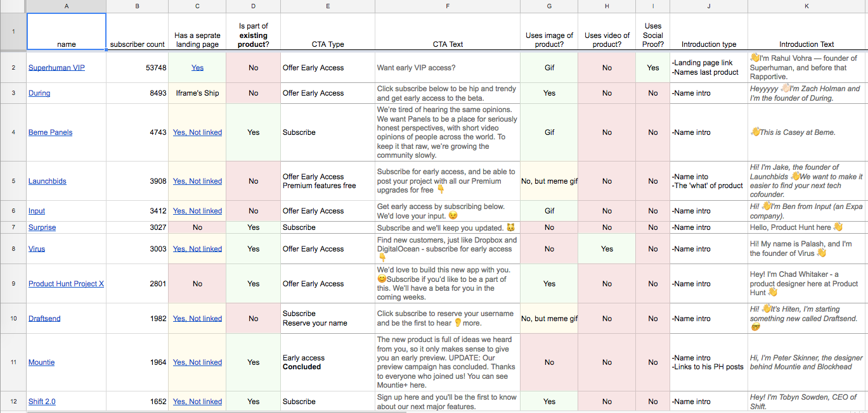Click the During link in column A

(39, 93)
